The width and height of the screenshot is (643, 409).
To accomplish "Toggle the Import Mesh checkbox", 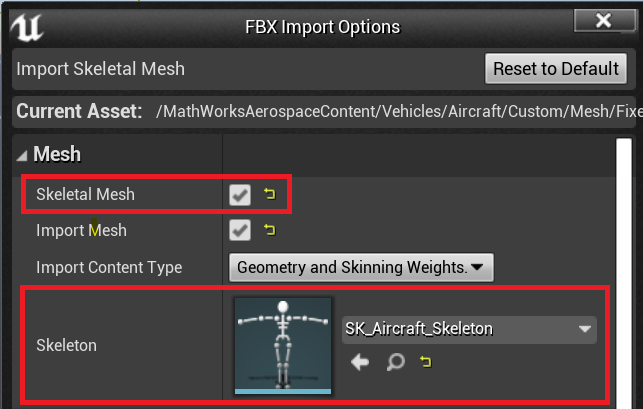I will 240,230.
